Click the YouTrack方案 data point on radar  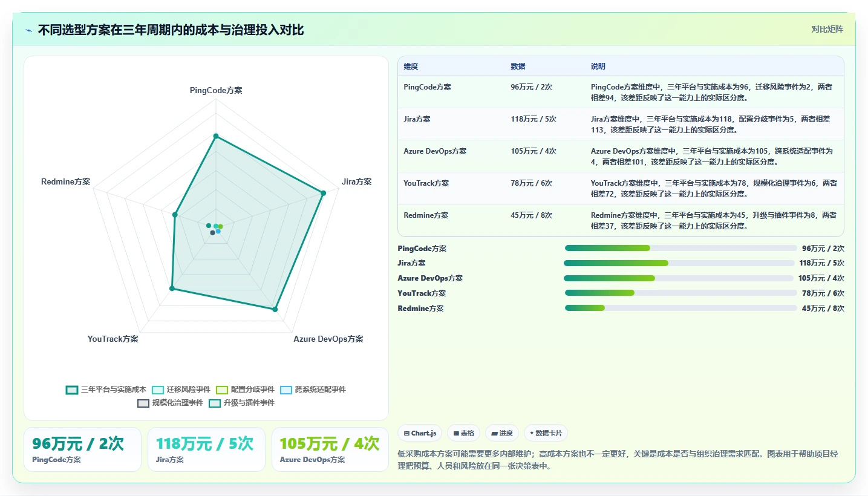coord(172,289)
